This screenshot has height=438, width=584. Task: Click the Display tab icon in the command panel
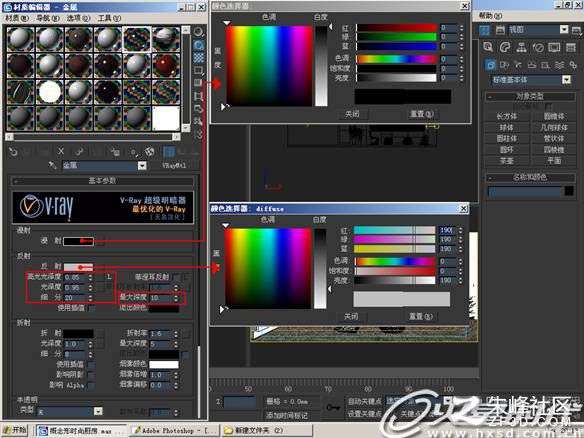554,47
